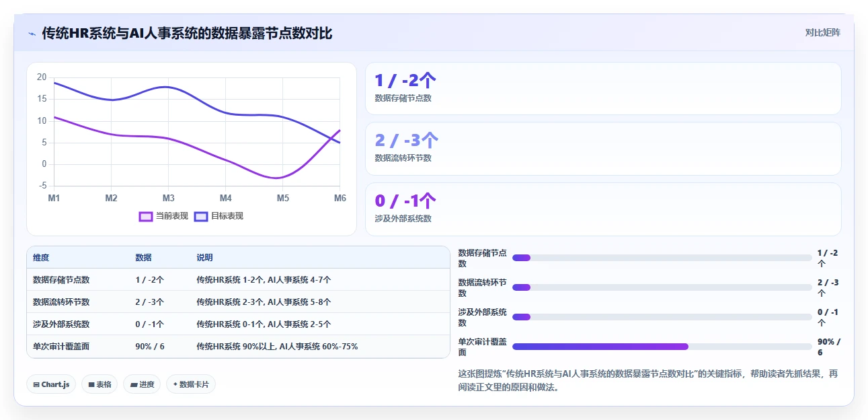
Task: Click the 20 label on the y-axis
Action: pyautogui.click(x=42, y=77)
